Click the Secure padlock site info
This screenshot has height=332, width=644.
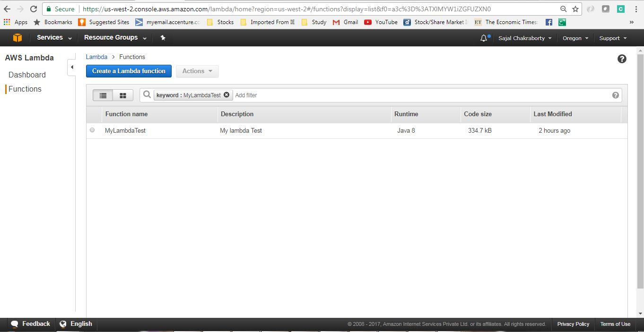tap(61, 9)
